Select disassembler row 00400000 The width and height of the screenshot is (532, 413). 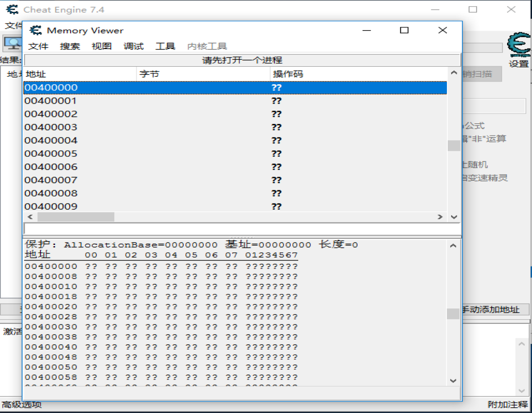[x=235, y=88]
